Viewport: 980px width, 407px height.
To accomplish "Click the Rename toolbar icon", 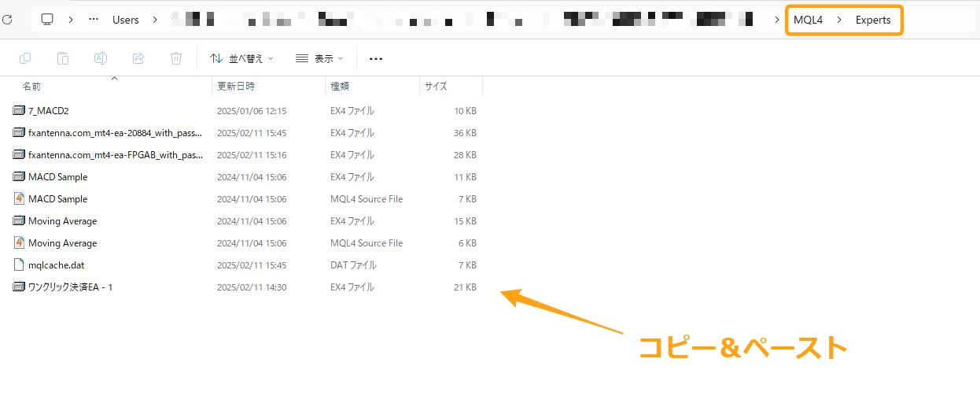I will (101, 58).
